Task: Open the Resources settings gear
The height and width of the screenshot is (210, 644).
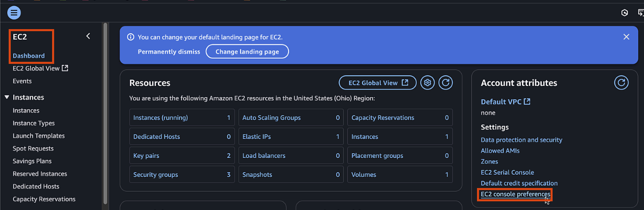Action: [428, 83]
